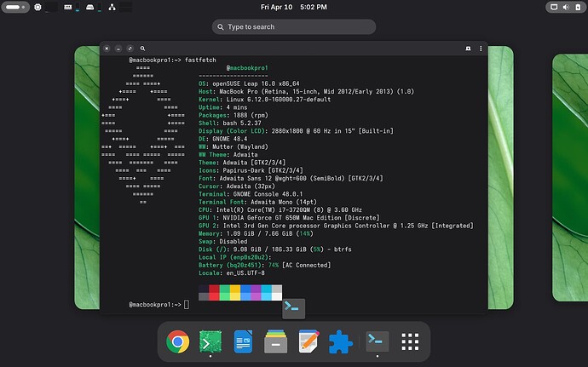Click the 'openSUSE Leap 16.0 x86_64' line
The height and width of the screenshot is (367, 588).
pyautogui.click(x=249, y=83)
